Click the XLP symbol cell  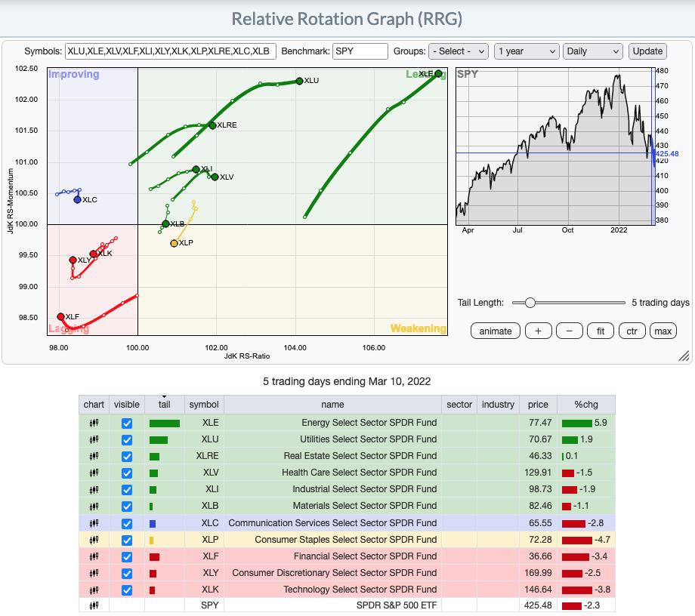[x=204, y=540]
